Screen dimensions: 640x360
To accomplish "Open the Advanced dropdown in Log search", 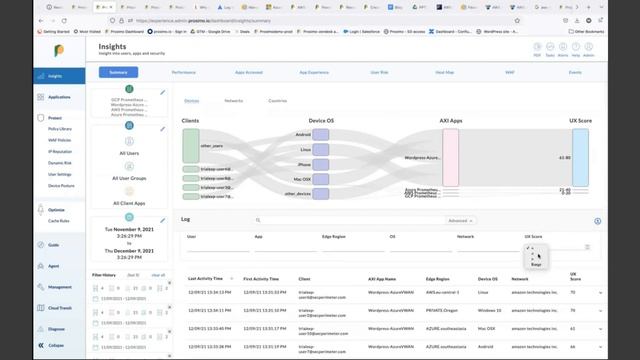I will pyautogui.click(x=460, y=221).
